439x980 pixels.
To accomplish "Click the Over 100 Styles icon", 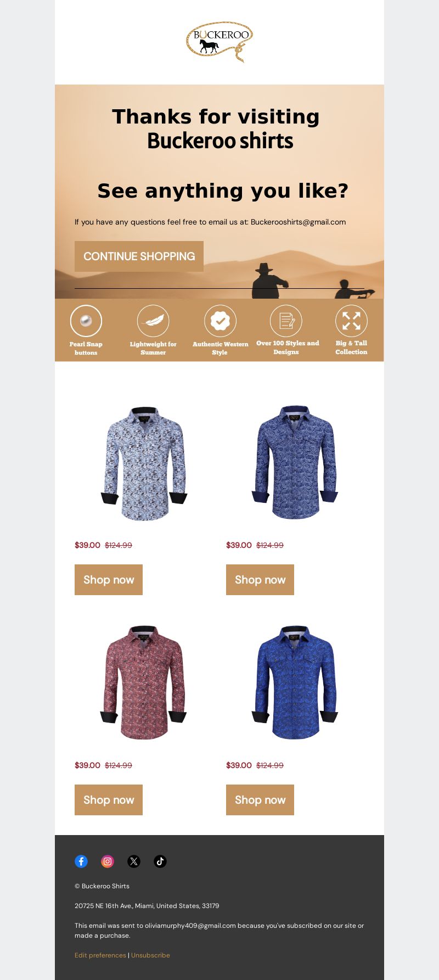I will point(286,321).
